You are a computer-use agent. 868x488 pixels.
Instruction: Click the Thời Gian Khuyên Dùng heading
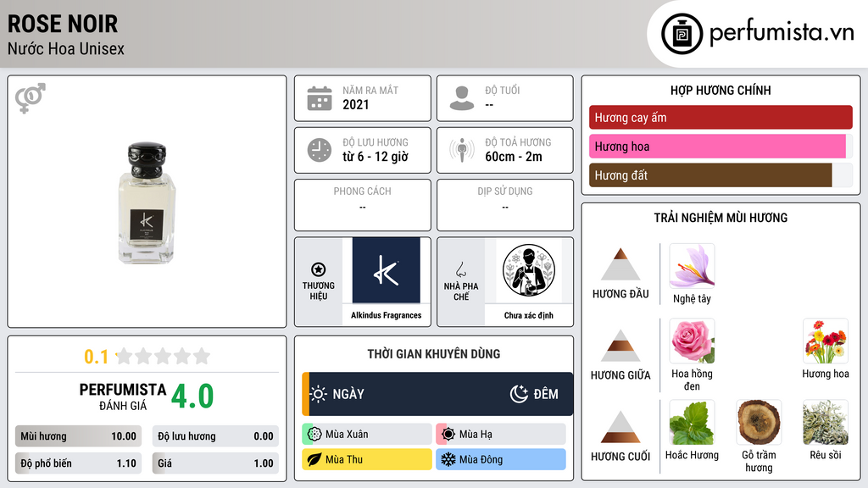[434, 354]
